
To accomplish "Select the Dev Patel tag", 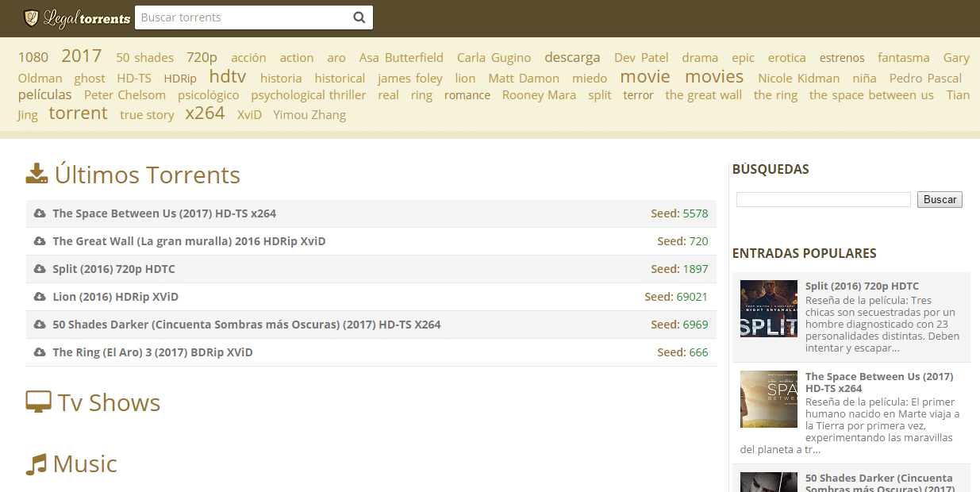I will [x=641, y=58].
